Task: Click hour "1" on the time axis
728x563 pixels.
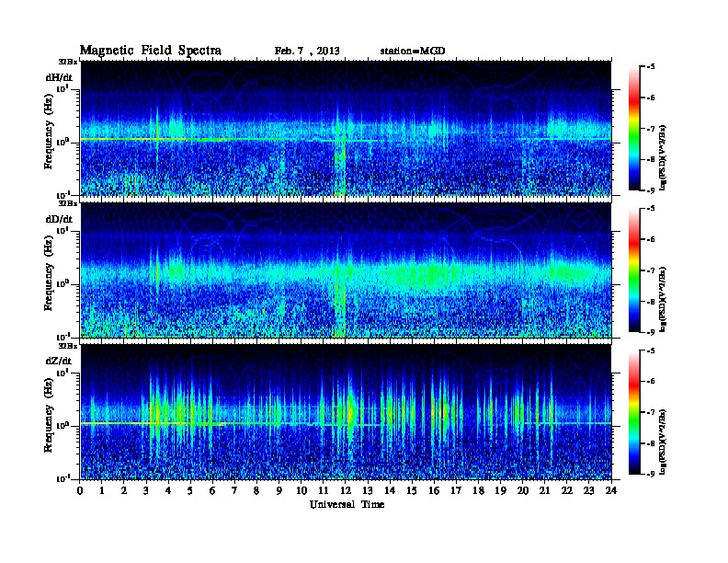Action: tap(102, 491)
